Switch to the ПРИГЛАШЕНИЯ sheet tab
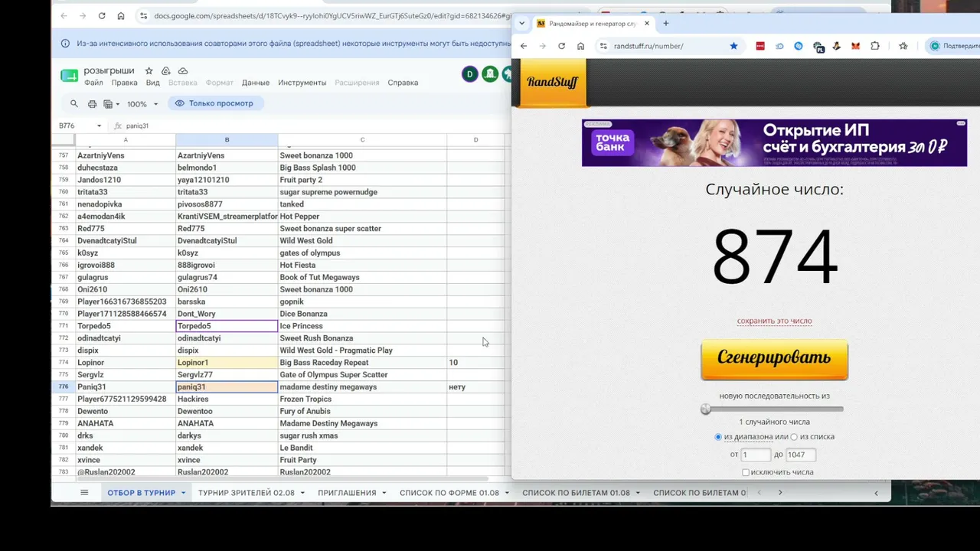This screenshot has height=551, width=980. 347,493
